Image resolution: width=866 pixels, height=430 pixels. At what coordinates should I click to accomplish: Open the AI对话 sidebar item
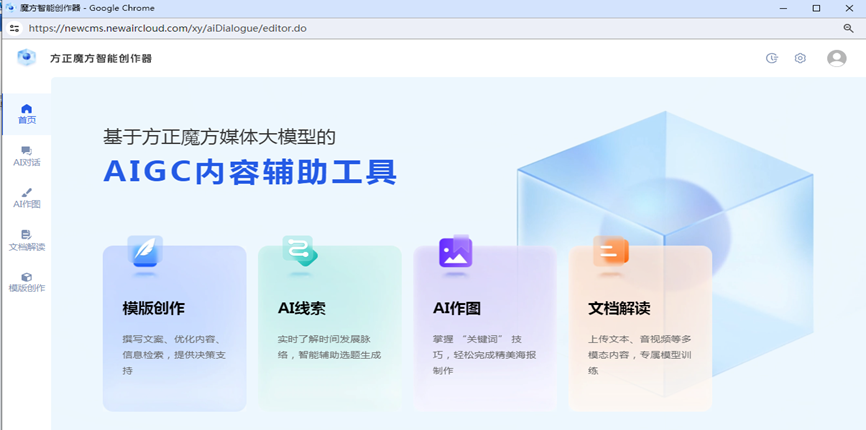pos(27,157)
